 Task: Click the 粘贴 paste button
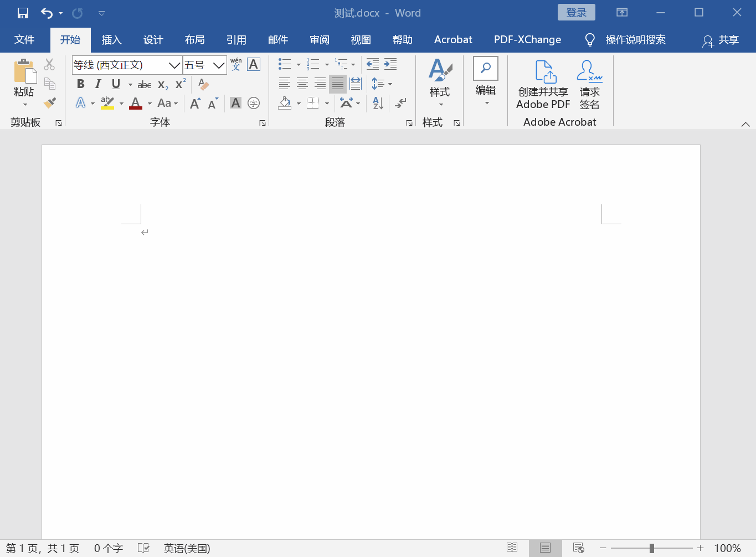pyautogui.click(x=24, y=83)
